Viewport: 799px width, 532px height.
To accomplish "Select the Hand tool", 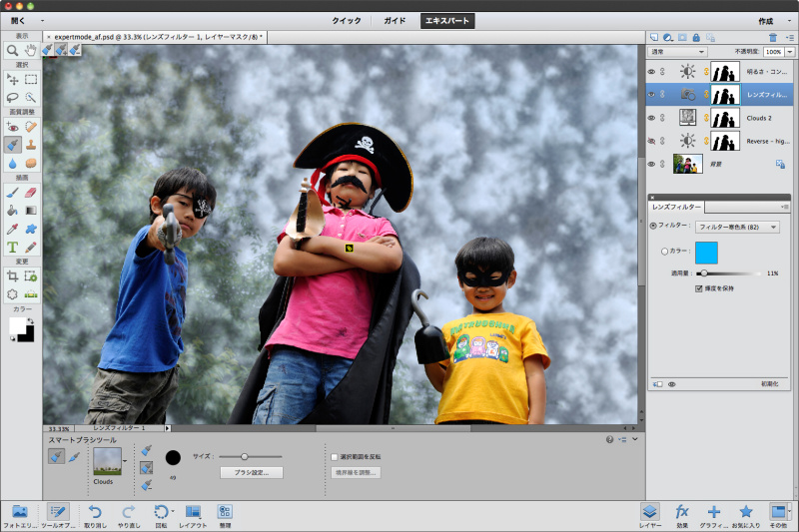I will coord(31,50).
